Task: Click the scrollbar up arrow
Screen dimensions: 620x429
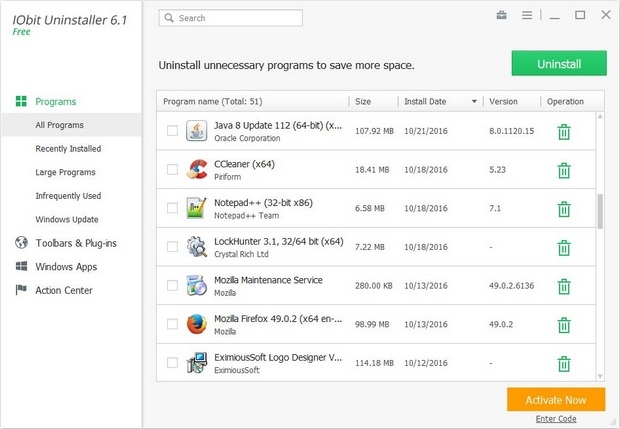Action: tap(600, 116)
